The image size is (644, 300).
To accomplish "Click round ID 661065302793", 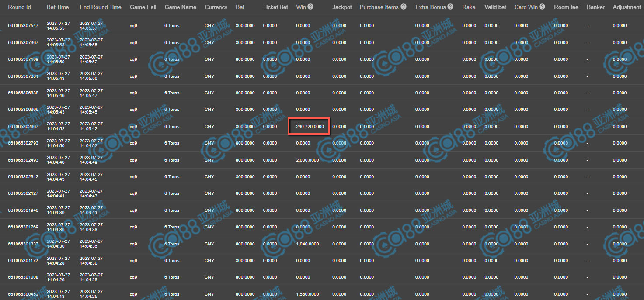I will tap(23, 143).
